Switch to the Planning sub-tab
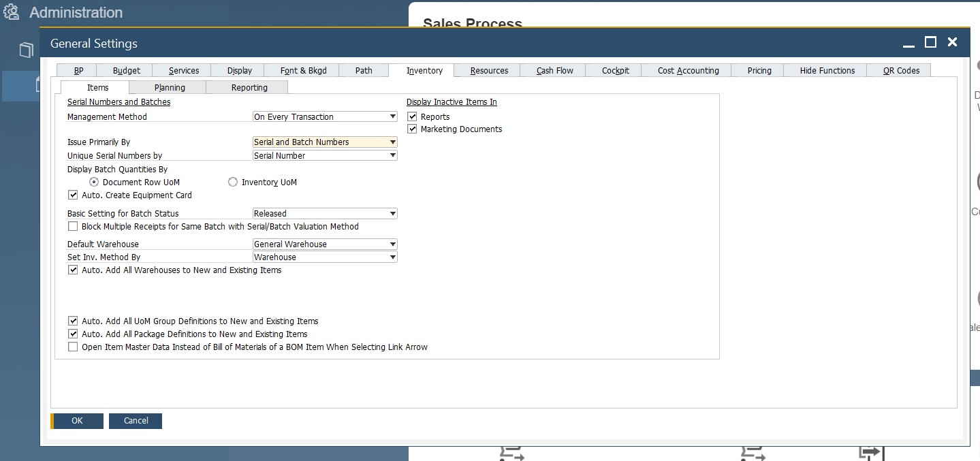Screen dimensions: 980x461 170,88
